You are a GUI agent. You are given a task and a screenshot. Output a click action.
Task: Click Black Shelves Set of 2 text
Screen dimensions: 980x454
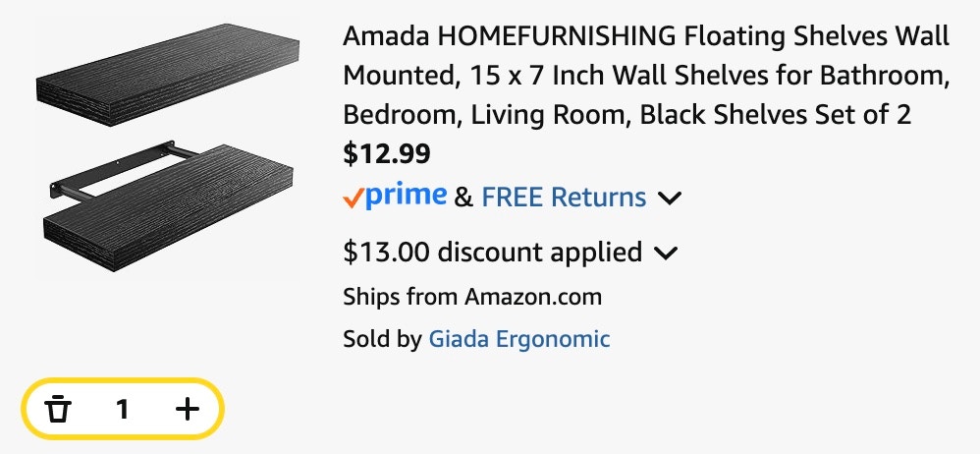pos(776,114)
